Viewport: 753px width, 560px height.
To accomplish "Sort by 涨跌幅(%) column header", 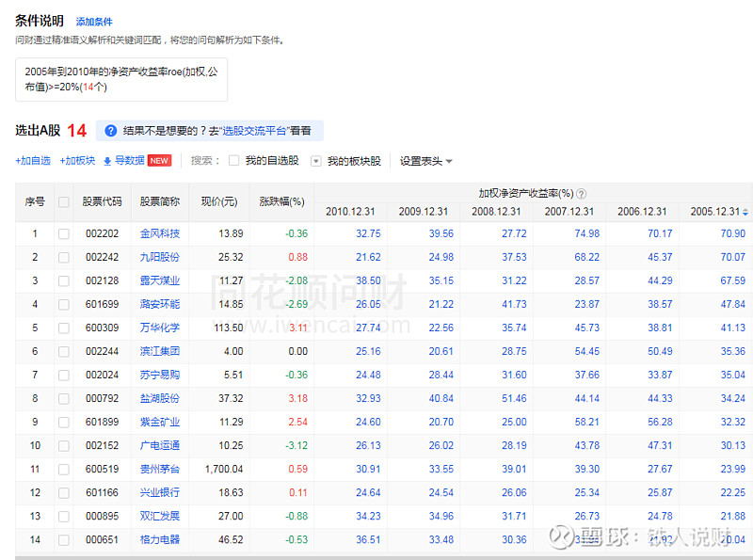I will pos(282,201).
